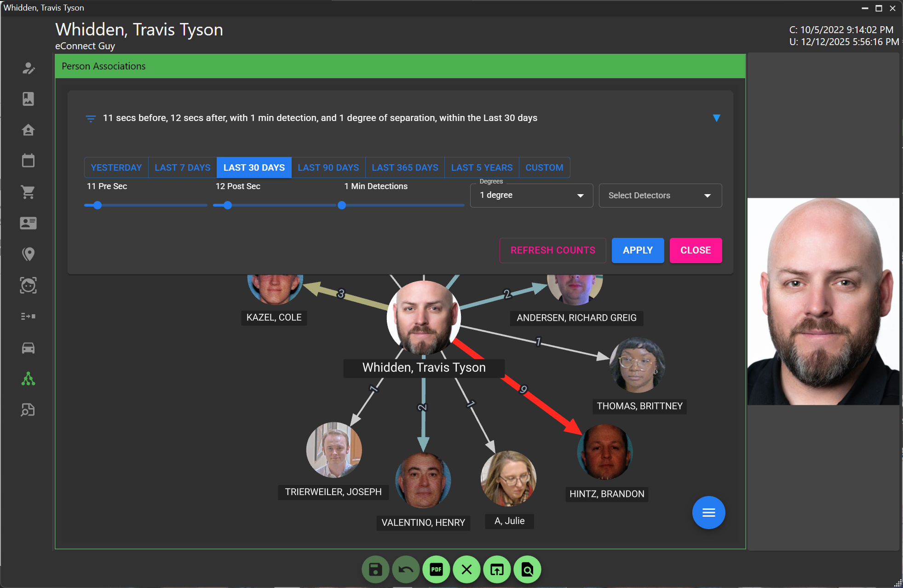The height and width of the screenshot is (588, 903).
Task: Open the blue hamburger menu floating button
Action: point(708,513)
